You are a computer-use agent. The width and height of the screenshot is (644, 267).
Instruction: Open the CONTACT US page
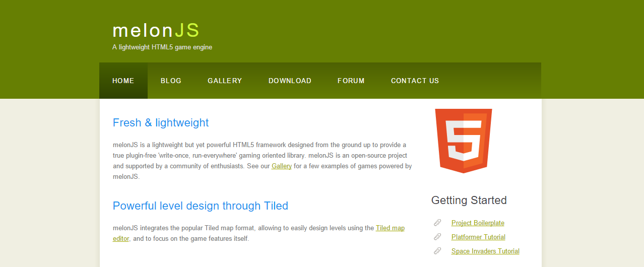tap(415, 81)
